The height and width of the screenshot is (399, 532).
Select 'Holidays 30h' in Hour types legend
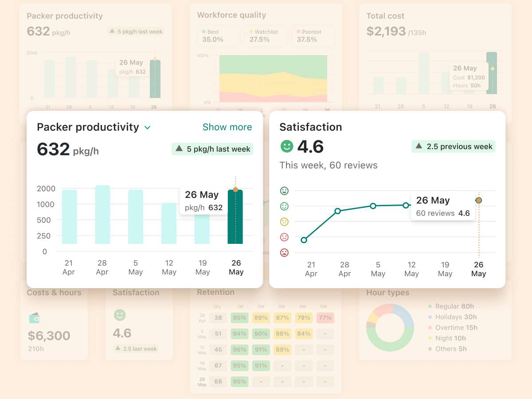(456, 317)
